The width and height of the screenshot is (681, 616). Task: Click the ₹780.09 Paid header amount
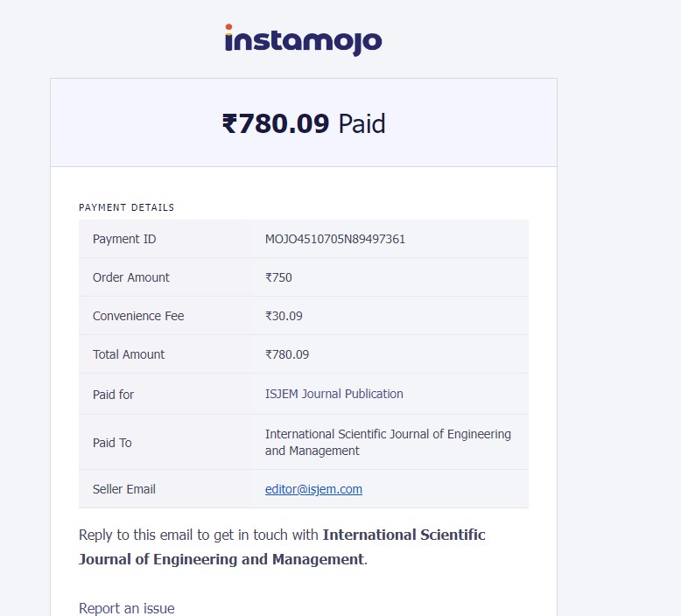pos(303,123)
